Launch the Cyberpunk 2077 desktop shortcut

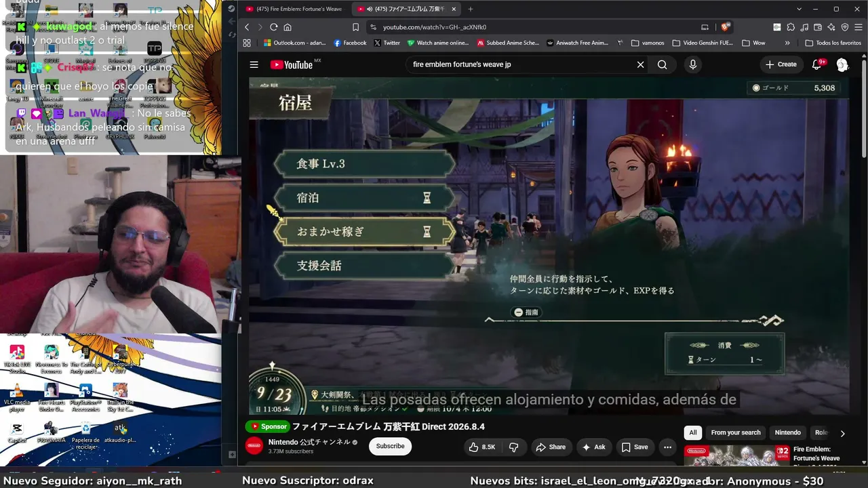pyautogui.click(x=120, y=358)
